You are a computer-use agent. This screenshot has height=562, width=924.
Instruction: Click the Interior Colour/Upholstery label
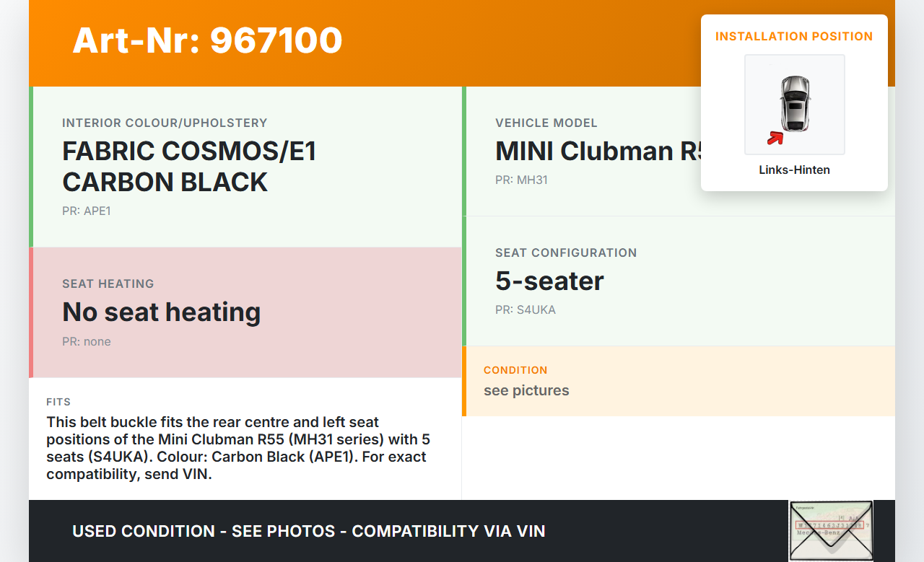(165, 123)
